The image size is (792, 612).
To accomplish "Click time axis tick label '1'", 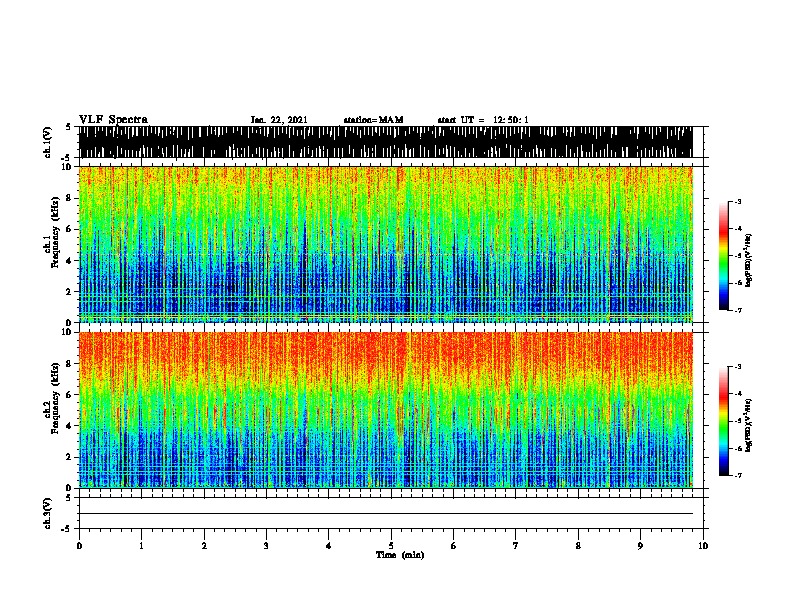I will [141, 546].
